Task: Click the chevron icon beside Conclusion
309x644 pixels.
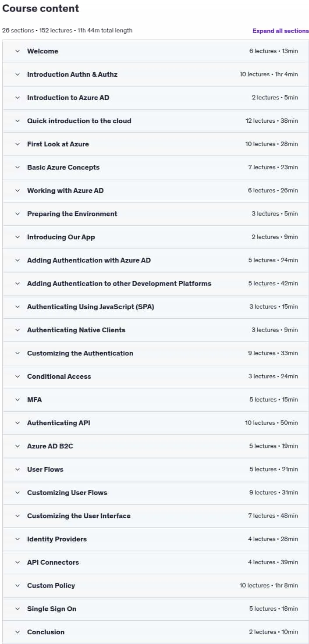Action: [18, 632]
